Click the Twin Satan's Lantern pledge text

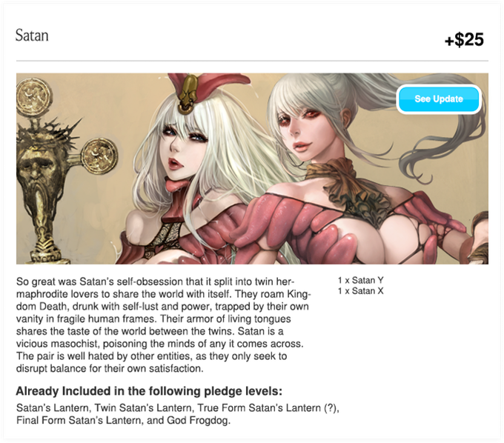[143, 407]
